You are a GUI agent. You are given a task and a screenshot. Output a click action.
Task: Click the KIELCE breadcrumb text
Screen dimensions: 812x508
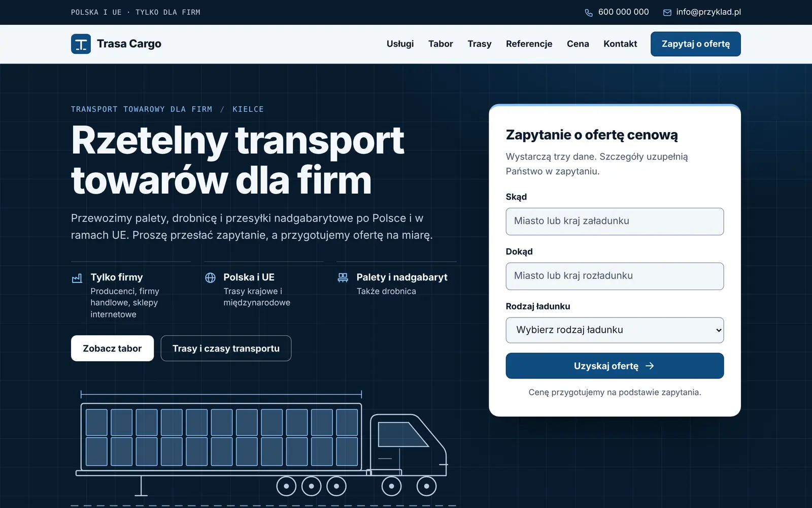(248, 109)
